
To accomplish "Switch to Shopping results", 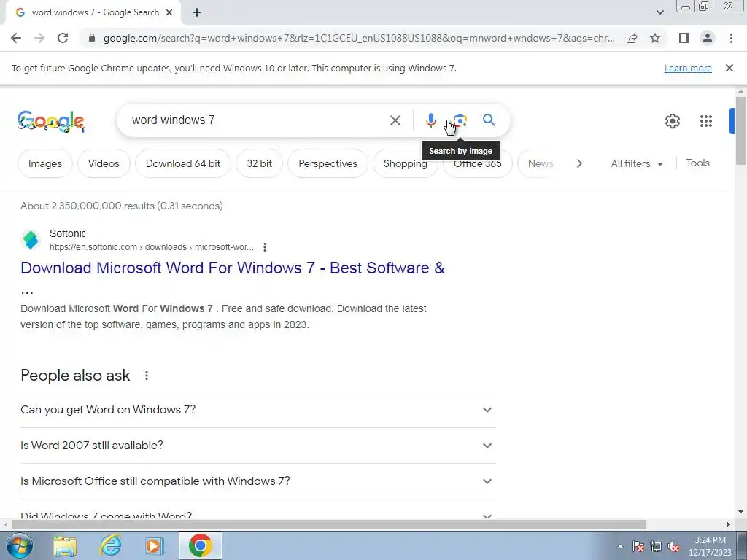I will click(x=405, y=163).
